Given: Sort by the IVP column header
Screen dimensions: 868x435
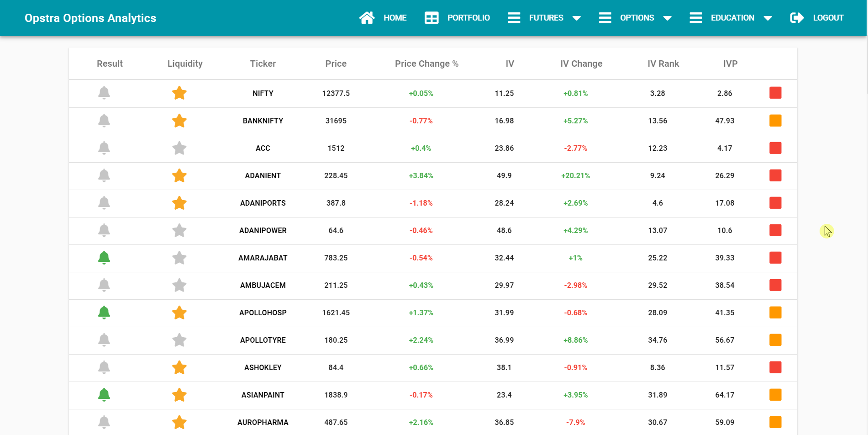Looking at the screenshot, I should [730, 64].
